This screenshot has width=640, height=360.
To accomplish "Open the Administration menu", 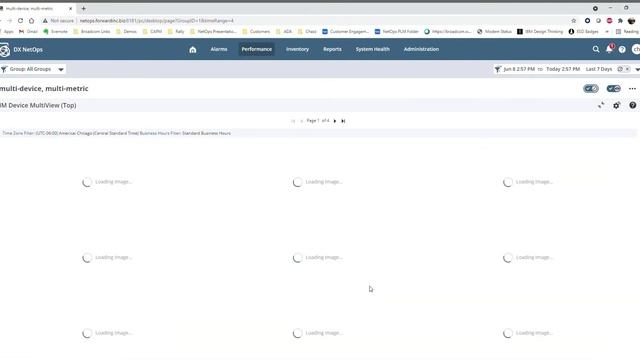I will tap(421, 49).
